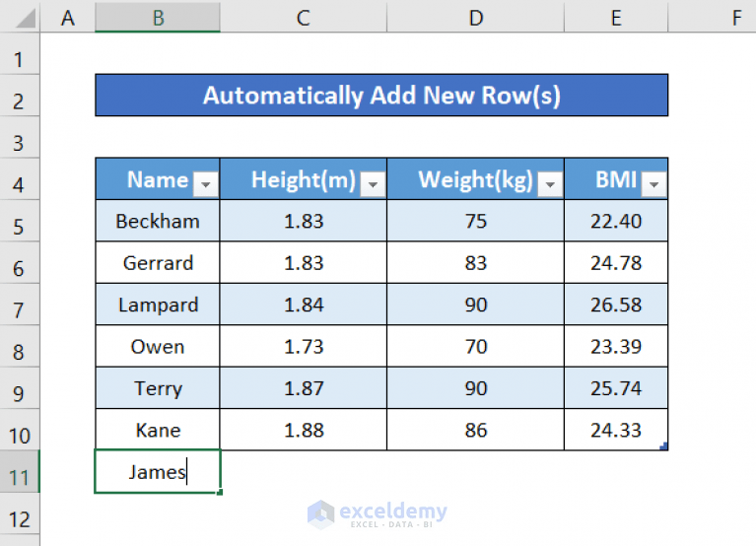Select row 3 header
Screen dimensions: 756x546
click(x=20, y=137)
